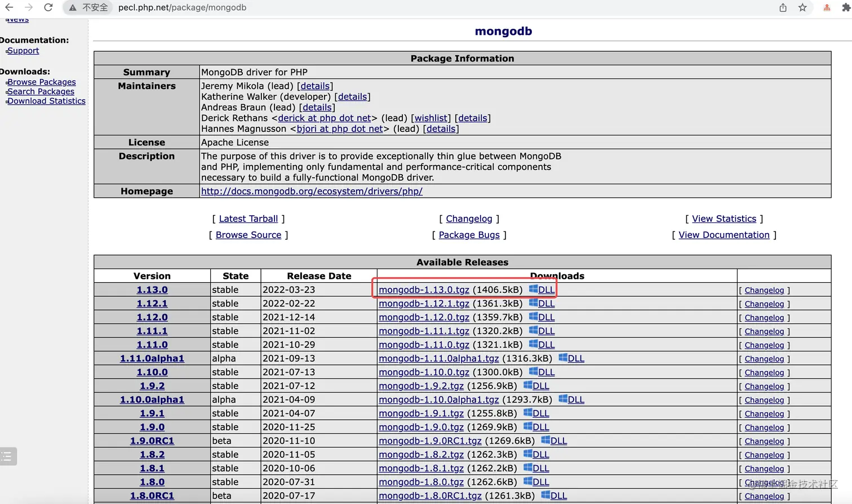
Task: Download the Windows DLL for mongodb 1.11.0
Action: tap(542, 344)
